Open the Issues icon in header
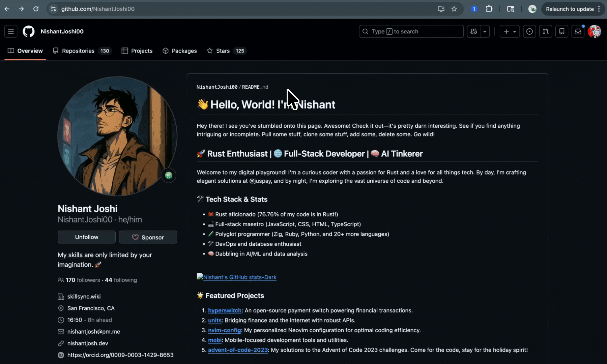 [x=529, y=31]
